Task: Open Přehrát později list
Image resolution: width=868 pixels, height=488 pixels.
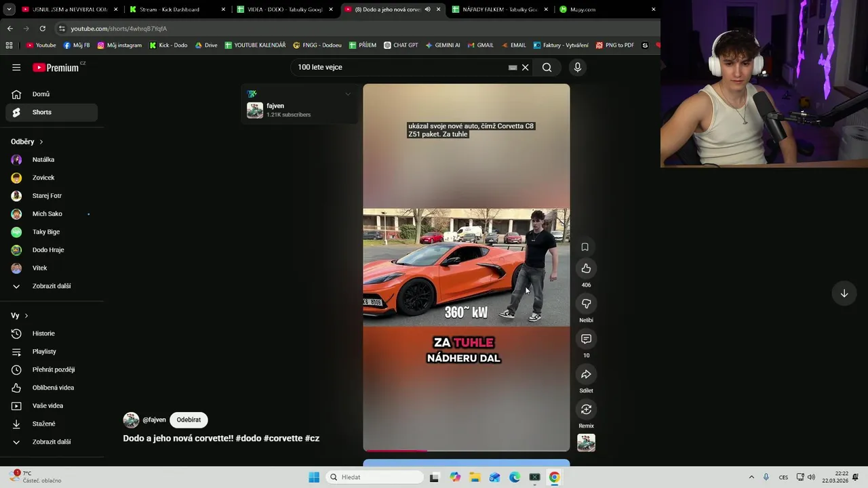Action: pyautogui.click(x=52, y=369)
